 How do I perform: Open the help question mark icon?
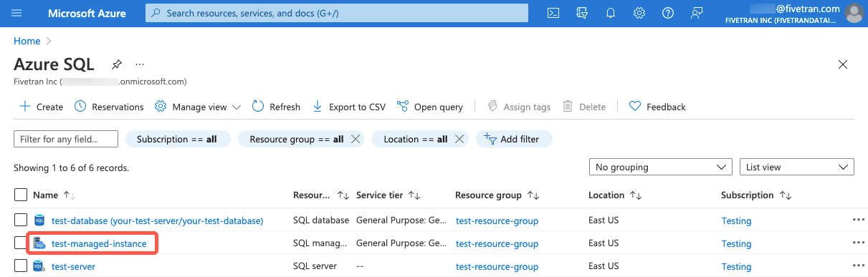pyautogui.click(x=668, y=13)
